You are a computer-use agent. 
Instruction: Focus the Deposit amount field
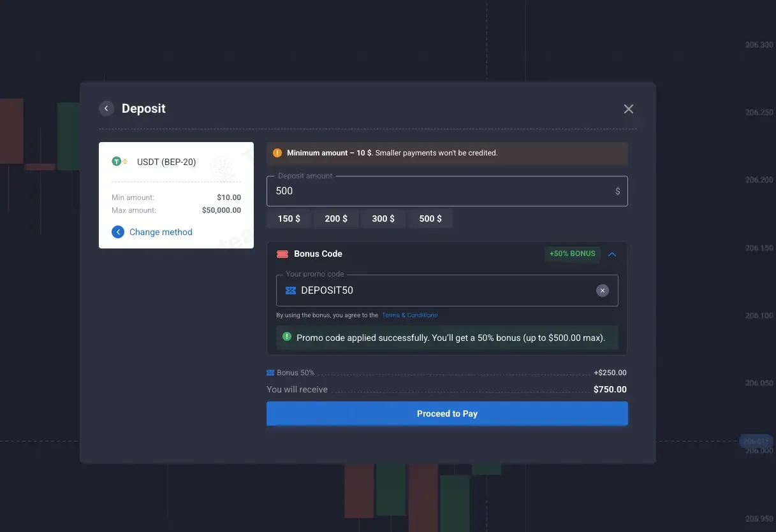pyautogui.click(x=447, y=191)
